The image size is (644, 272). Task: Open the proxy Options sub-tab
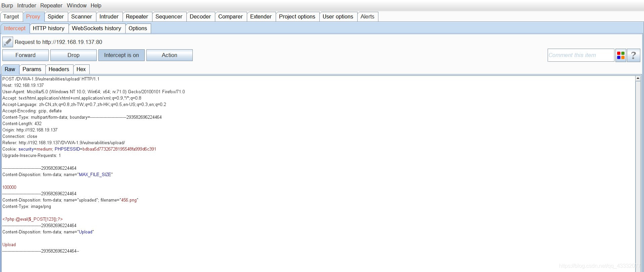point(138,29)
